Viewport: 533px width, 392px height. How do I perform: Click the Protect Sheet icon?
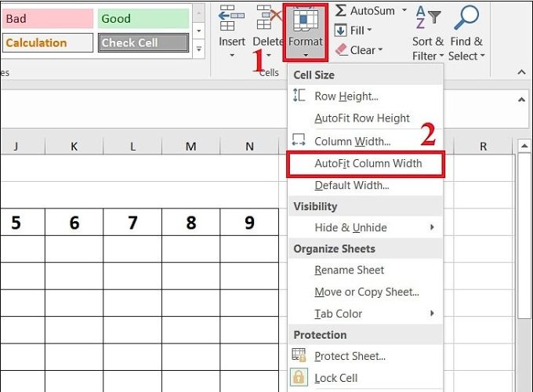click(x=299, y=355)
